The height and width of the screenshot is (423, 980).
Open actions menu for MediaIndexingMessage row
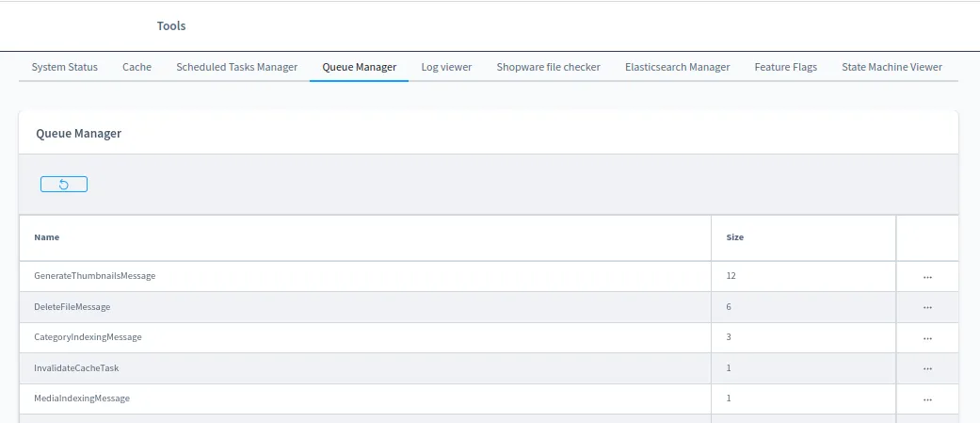click(927, 399)
